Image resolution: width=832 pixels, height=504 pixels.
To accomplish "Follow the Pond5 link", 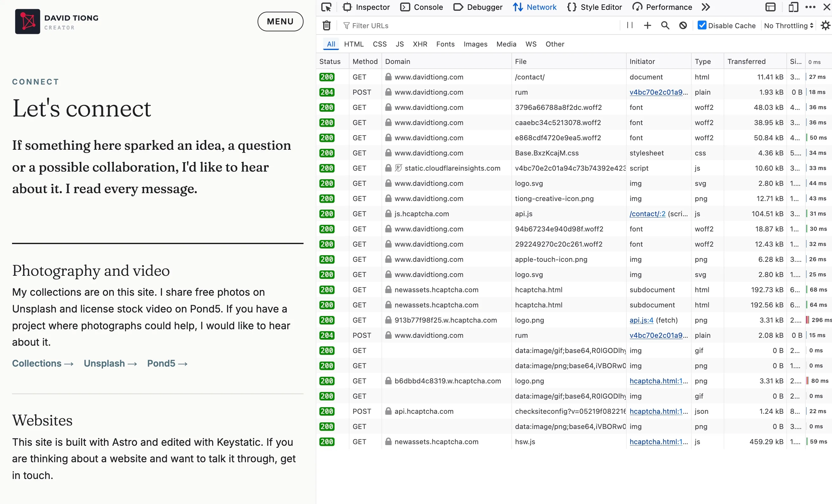I will pos(168,363).
